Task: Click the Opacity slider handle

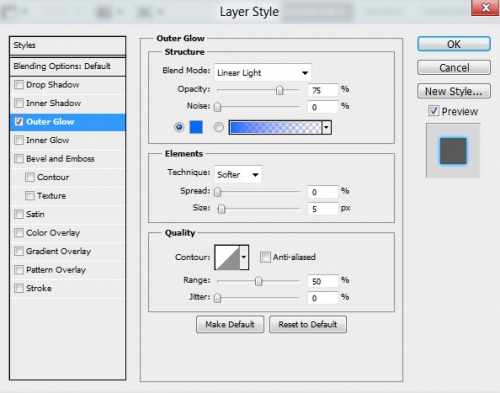Action: click(280, 90)
